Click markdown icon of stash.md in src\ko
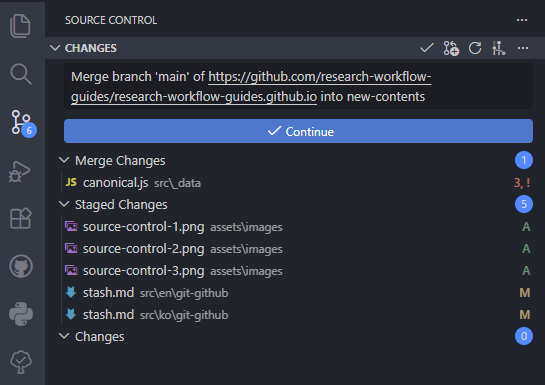The height and width of the screenshot is (385, 545). 71,314
